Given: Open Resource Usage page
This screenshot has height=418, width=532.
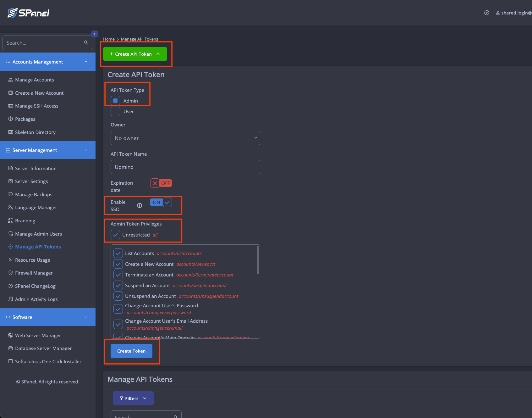Looking at the screenshot, I should [x=33, y=260].
